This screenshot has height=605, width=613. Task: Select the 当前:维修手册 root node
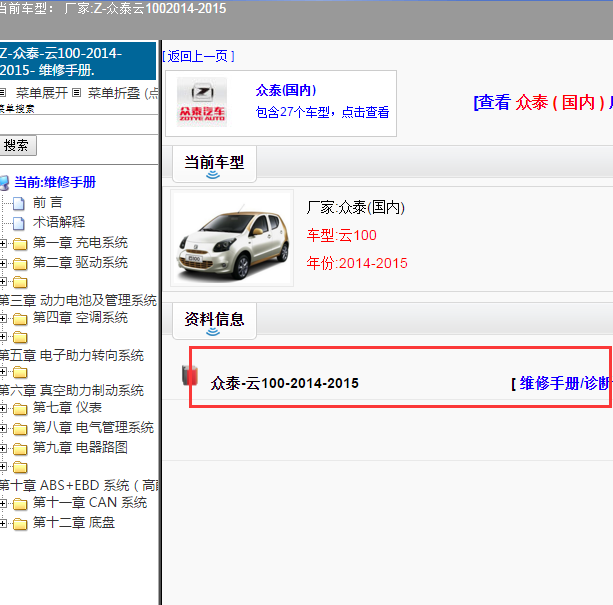[55, 182]
